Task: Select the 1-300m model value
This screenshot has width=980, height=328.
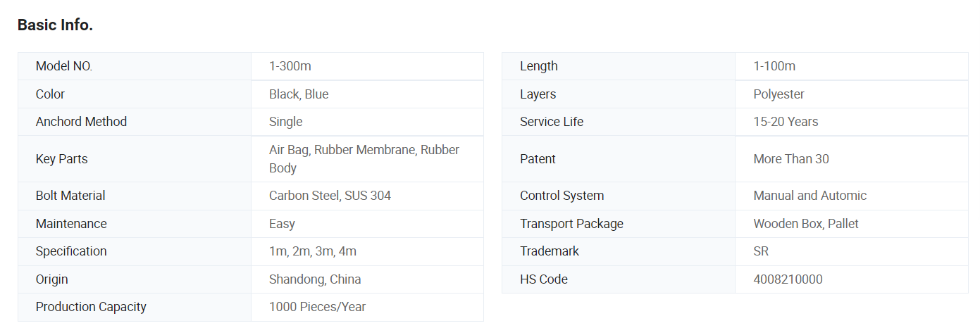Action: pyautogui.click(x=290, y=66)
